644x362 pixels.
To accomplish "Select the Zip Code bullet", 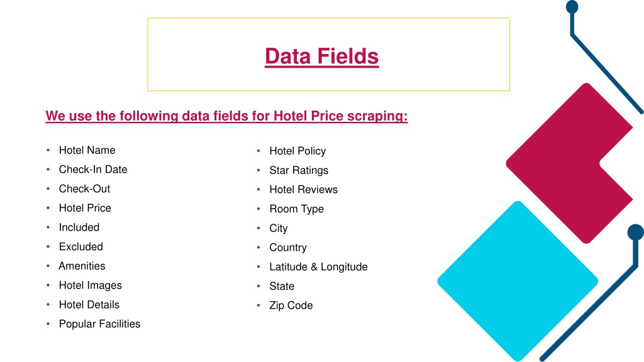I will point(291,305).
